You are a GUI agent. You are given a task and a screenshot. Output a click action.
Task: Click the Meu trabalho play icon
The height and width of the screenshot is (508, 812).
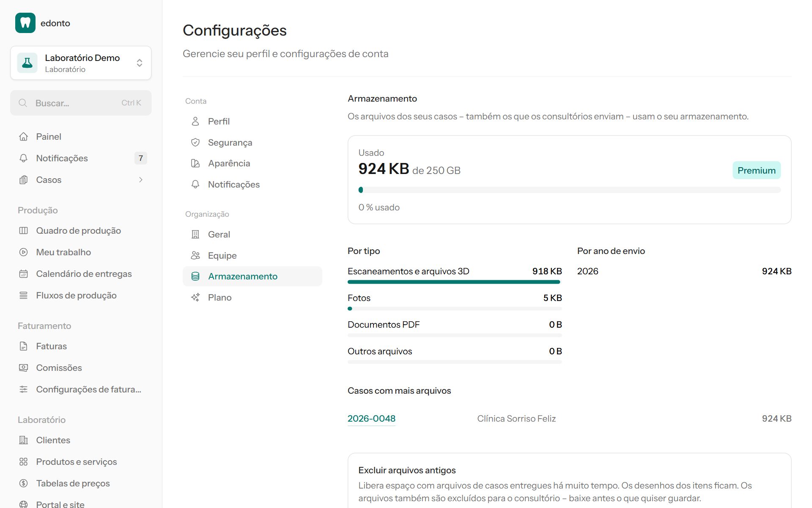24,252
